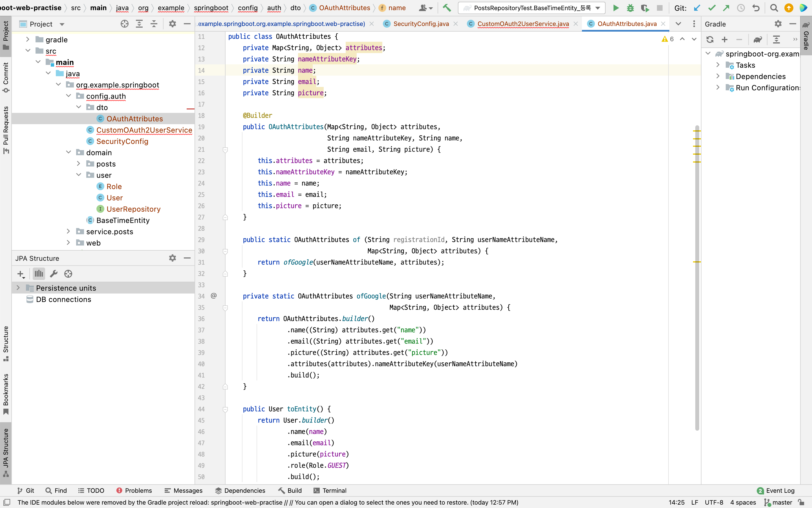Open the 6 warnings inspection widget
Screen dimensions: 812x508
[668, 39]
